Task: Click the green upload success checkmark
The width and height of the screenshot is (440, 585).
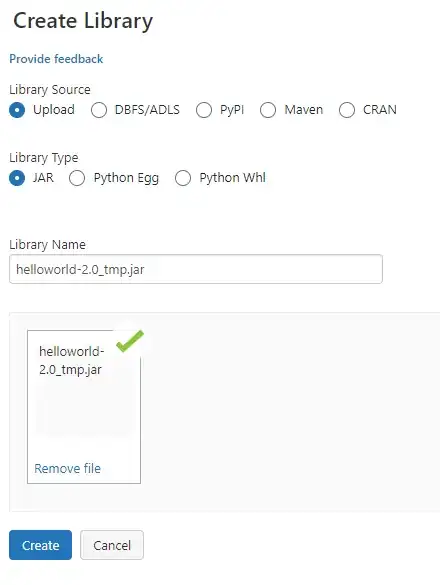Action: tap(129, 341)
